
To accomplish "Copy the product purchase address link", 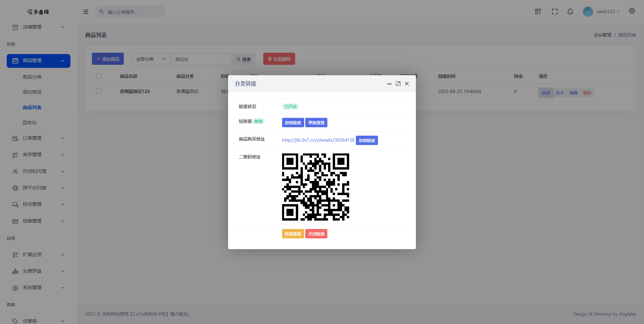I will click(x=367, y=140).
